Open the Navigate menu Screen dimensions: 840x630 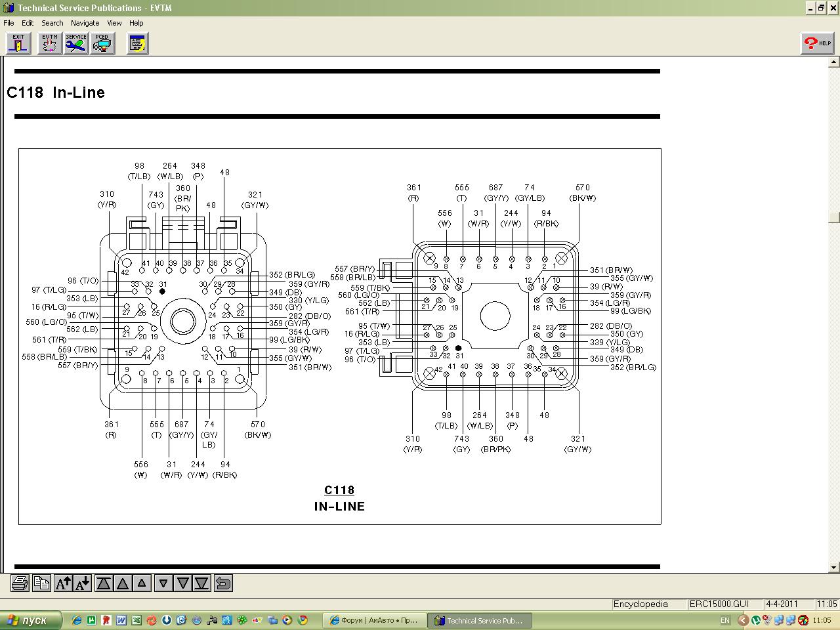point(85,23)
